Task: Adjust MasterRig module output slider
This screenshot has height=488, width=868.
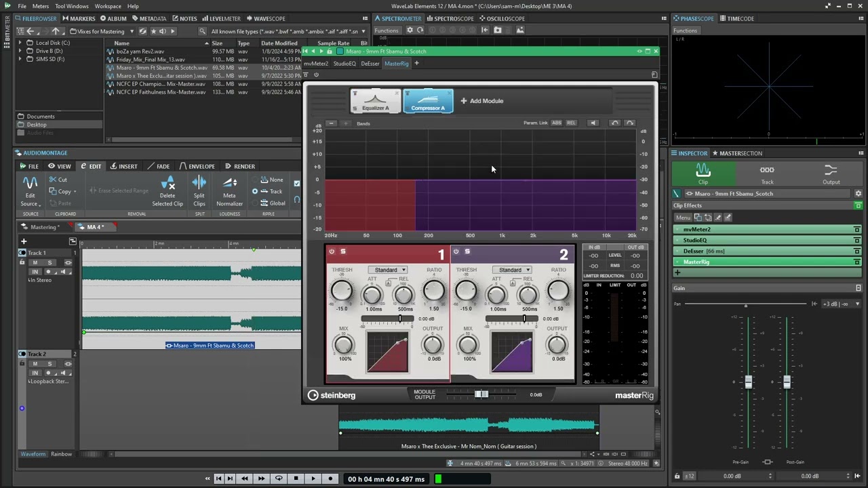Action: coord(481,394)
